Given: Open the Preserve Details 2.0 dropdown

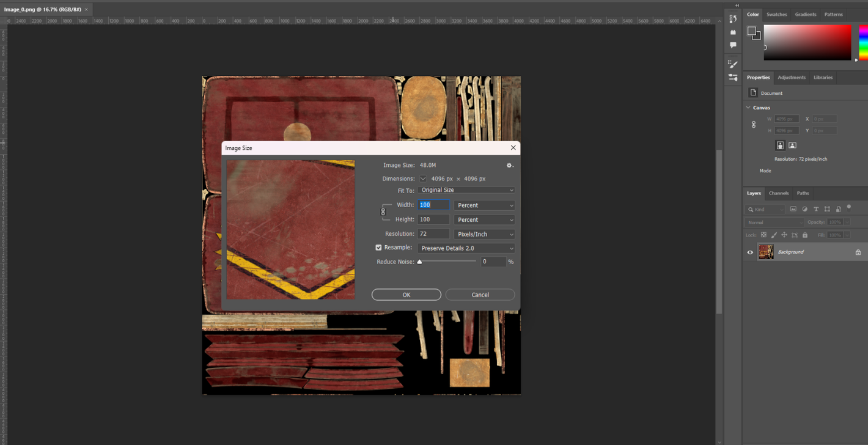Looking at the screenshot, I should 466,248.
